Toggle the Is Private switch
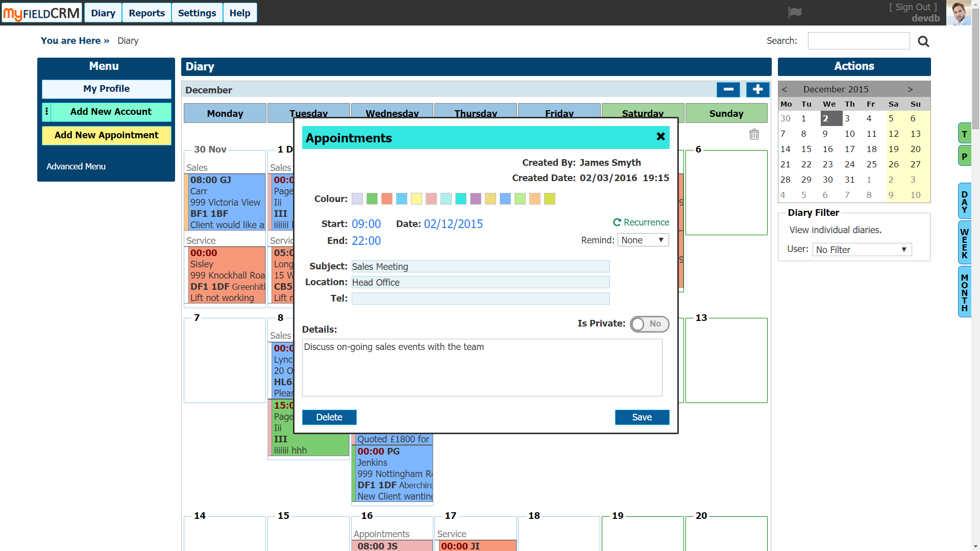Viewport: 980px width, 551px height. pos(649,324)
